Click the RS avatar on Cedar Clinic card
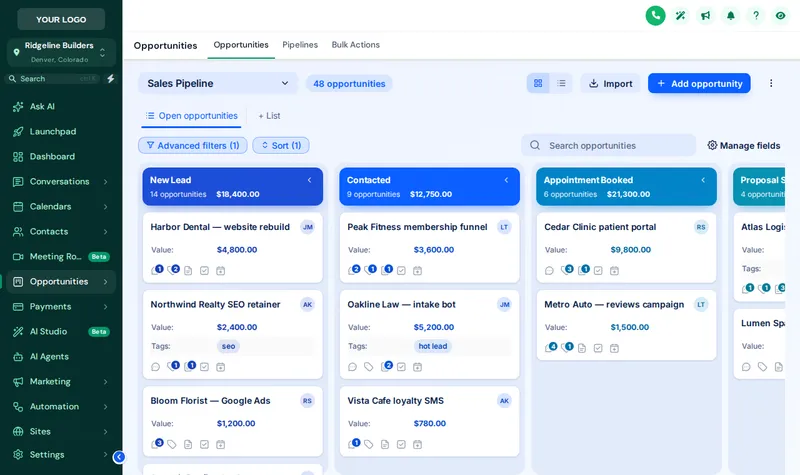The image size is (800, 475). [701, 227]
